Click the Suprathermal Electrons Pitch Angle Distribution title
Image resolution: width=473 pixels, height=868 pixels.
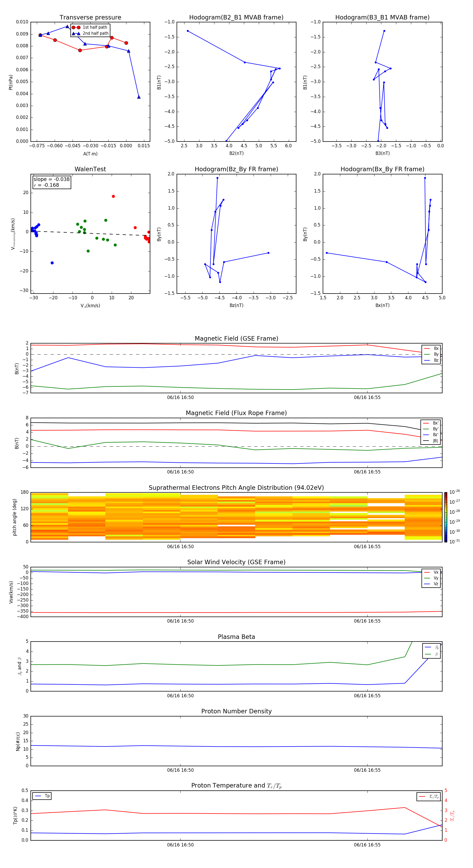tap(236, 488)
